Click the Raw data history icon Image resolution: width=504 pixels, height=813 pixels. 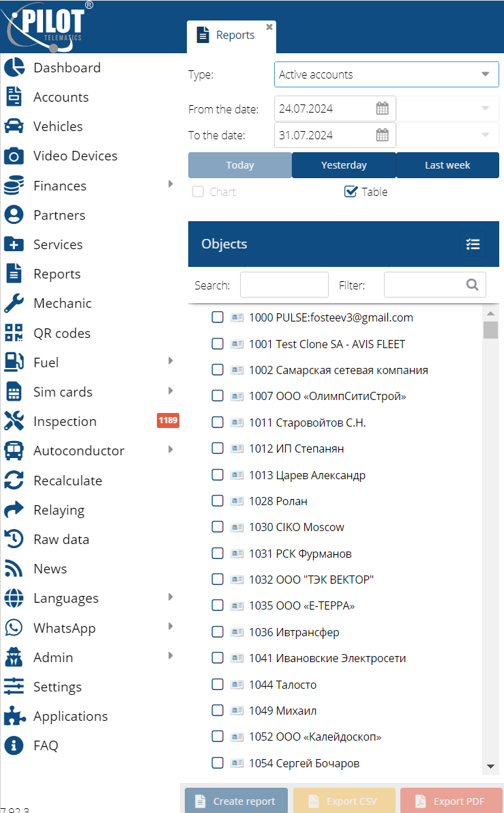pyautogui.click(x=14, y=539)
